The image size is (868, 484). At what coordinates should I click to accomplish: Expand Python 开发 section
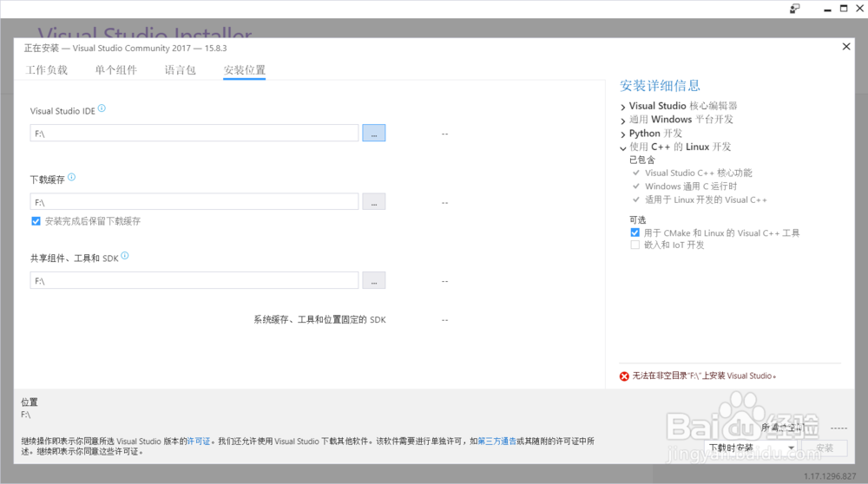coord(622,134)
